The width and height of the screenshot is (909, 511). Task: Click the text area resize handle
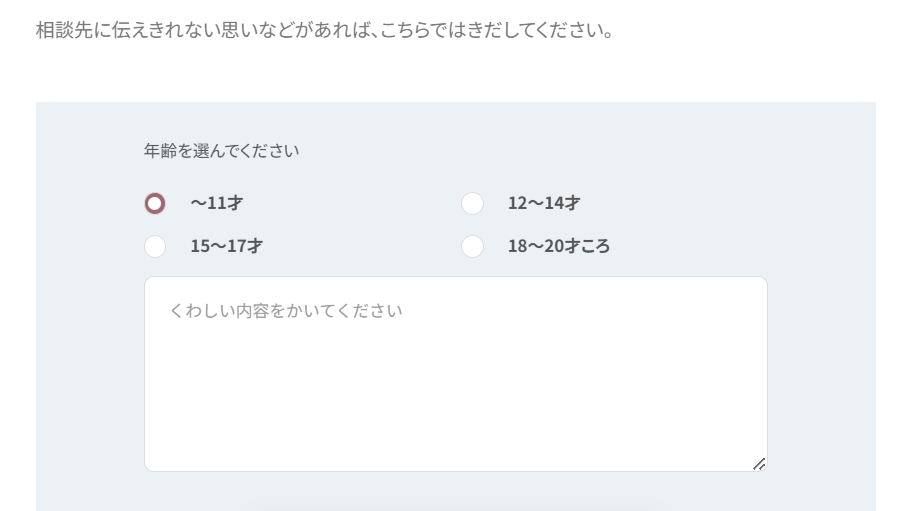pos(759,464)
